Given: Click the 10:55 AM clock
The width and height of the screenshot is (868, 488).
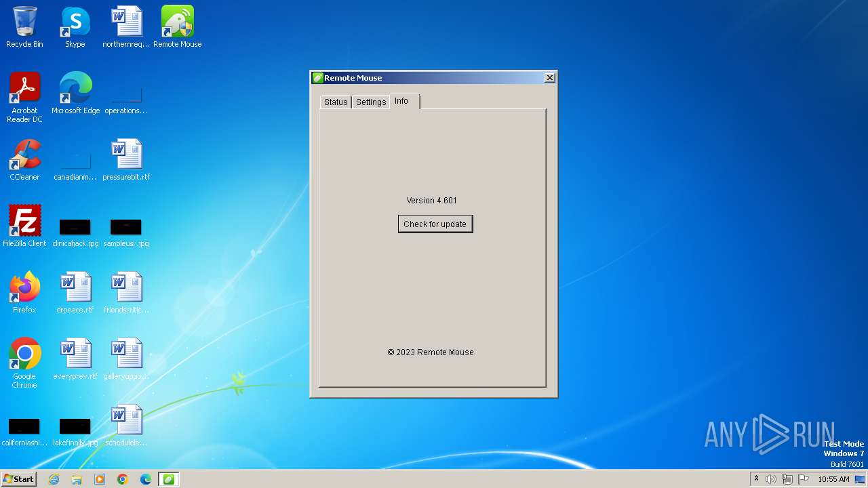Looking at the screenshot, I should click(x=833, y=479).
